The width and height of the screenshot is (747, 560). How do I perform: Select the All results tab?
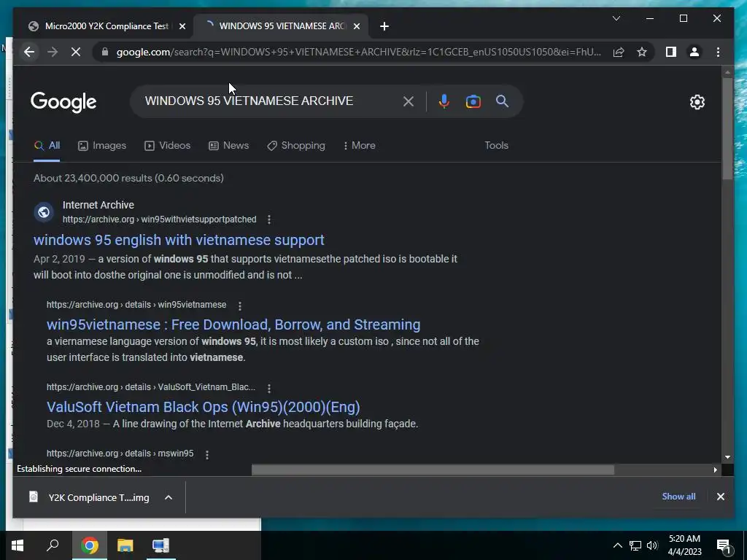click(x=47, y=146)
